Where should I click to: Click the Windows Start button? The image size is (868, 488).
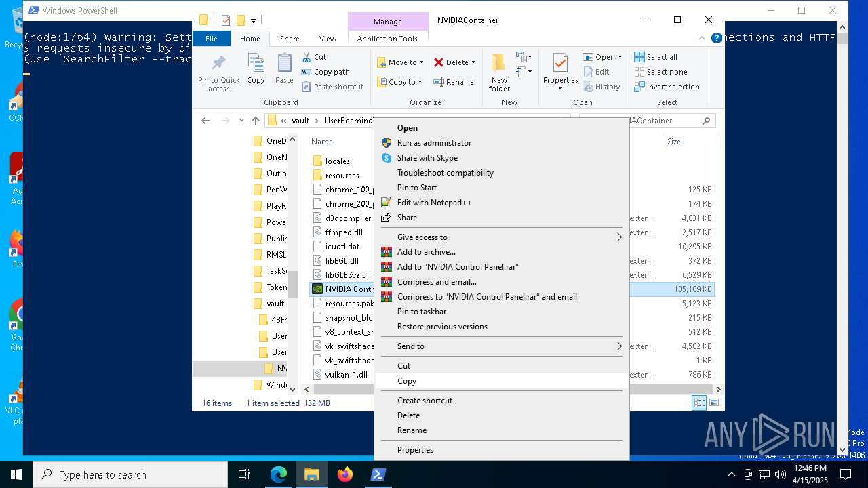(16, 474)
